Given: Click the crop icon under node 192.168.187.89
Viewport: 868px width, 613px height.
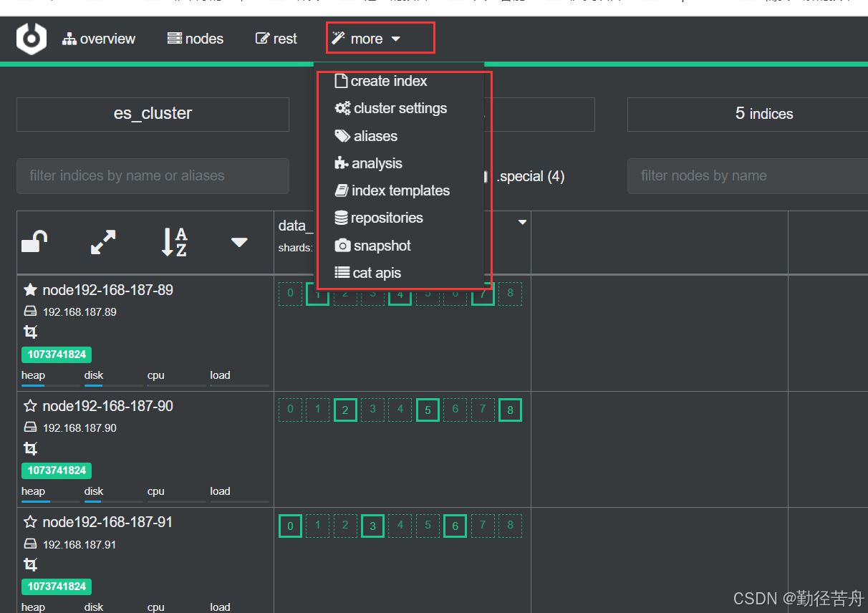Looking at the screenshot, I should [x=30, y=332].
